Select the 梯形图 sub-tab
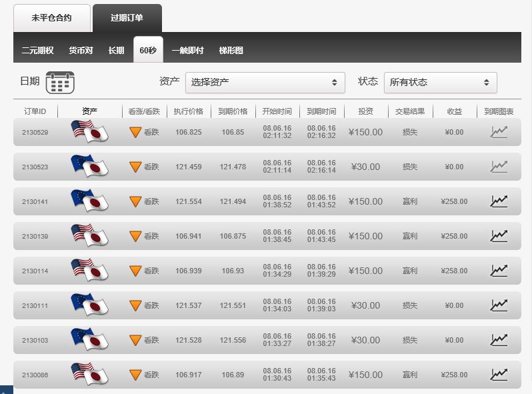Image resolution: width=532 pixels, height=394 pixels. [x=231, y=50]
